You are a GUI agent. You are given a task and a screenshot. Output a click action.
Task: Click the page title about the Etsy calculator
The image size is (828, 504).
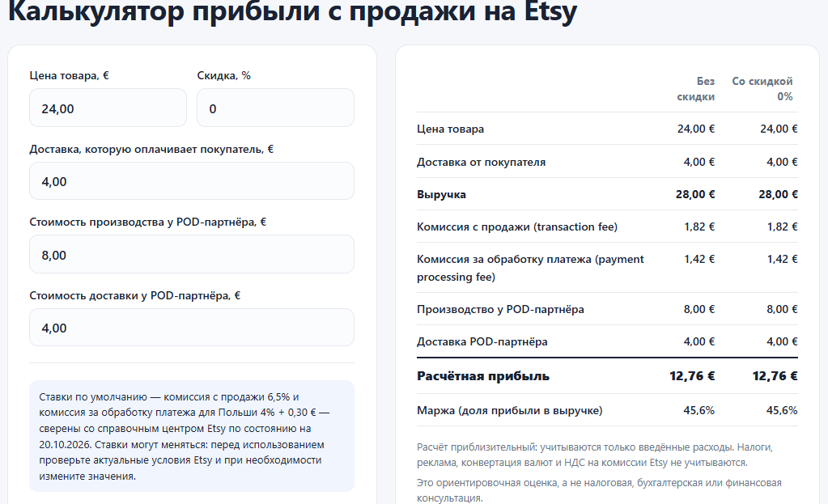tap(292, 11)
